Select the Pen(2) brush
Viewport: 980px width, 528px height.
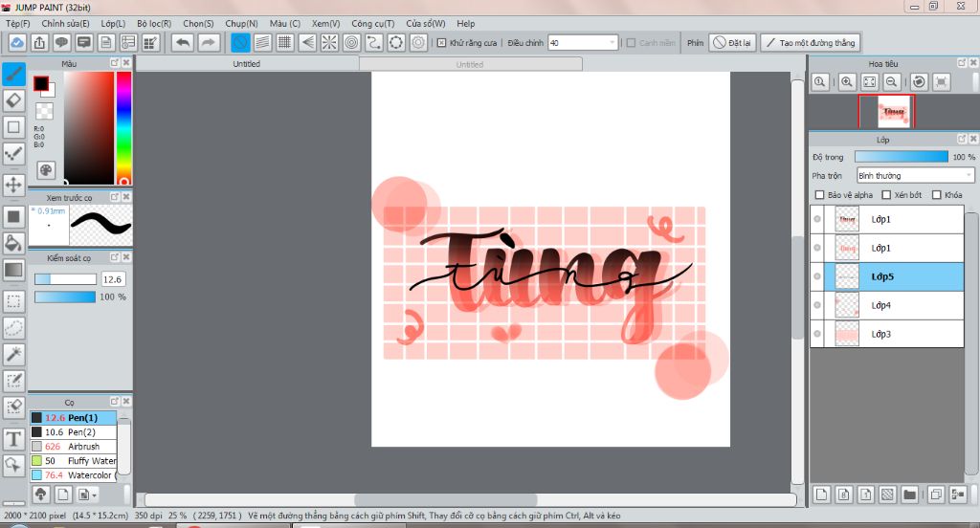[74, 431]
